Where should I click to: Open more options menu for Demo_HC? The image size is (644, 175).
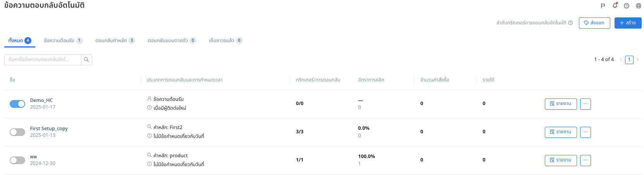pos(586,104)
